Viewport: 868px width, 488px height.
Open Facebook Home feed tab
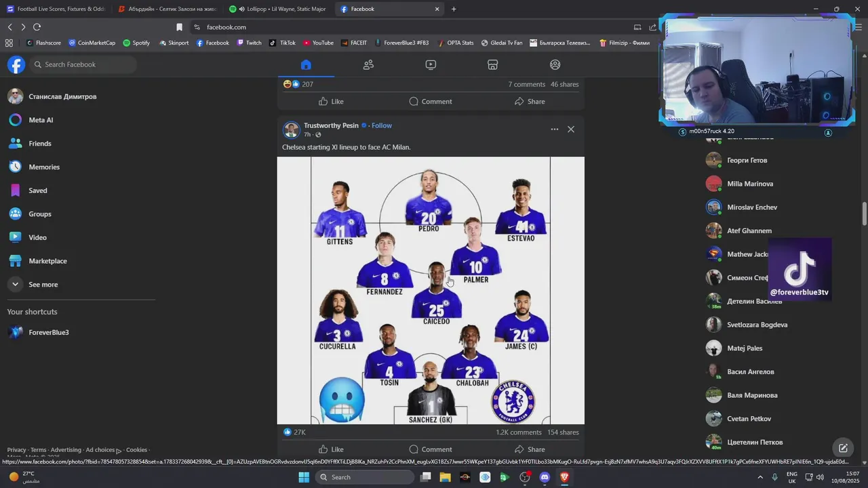point(306,64)
